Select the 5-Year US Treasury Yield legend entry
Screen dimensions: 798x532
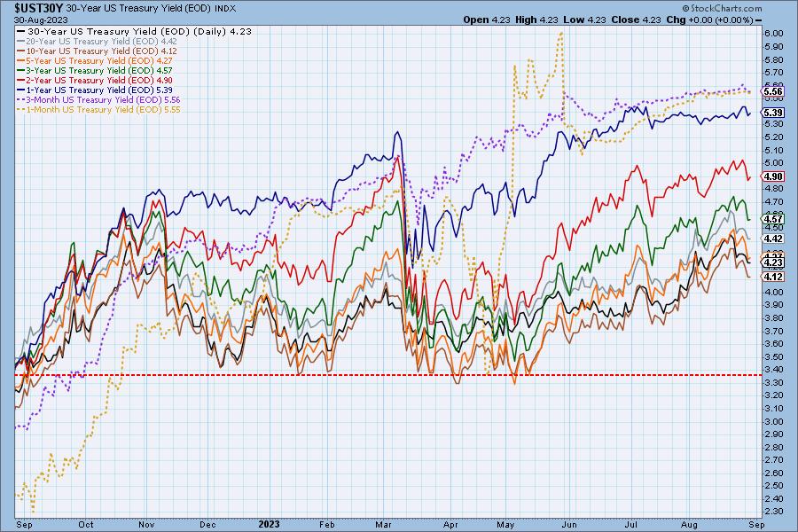(95, 60)
